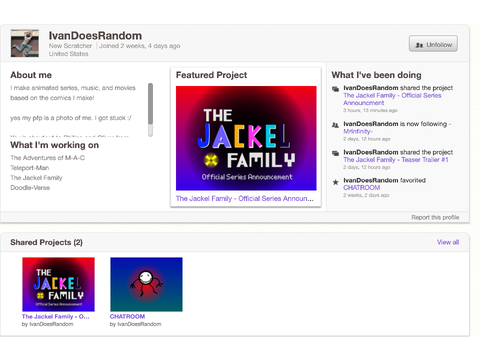This screenshot has height=360, width=480.
Task: Click the star favorited icon beside CHATROOM
Action: click(x=335, y=182)
